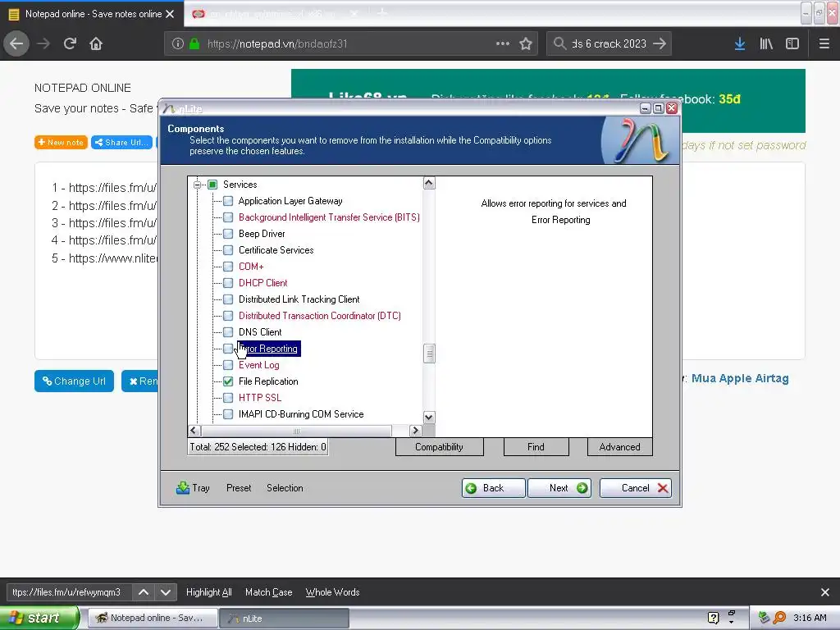The width and height of the screenshot is (840, 630).
Task: Close the find bar with the X icon
Action: (x=825, y=592)
